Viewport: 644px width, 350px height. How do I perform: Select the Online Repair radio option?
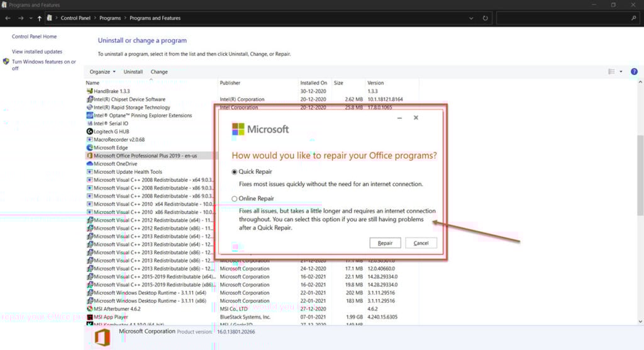[x=235, y=199]
